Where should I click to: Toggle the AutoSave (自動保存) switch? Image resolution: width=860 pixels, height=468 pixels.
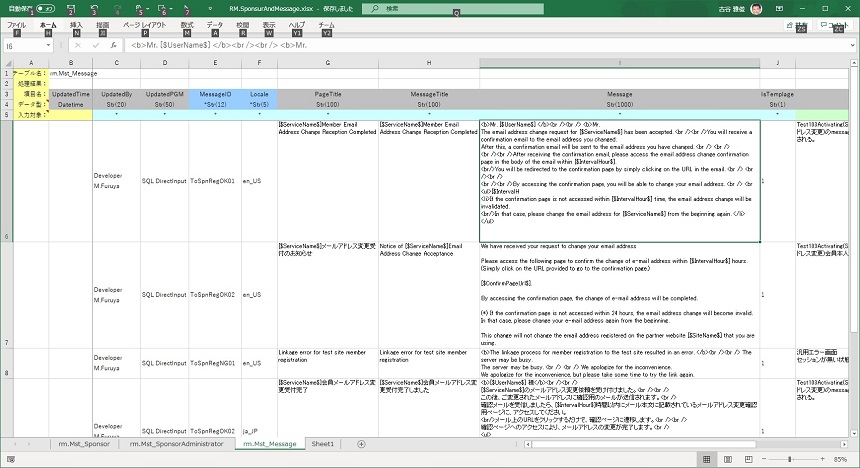point(45,9)
